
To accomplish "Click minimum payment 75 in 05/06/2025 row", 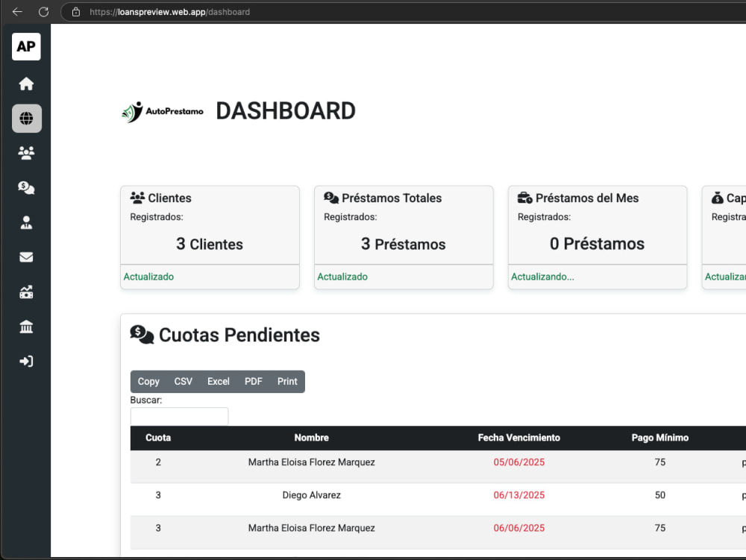I will [x=660, y=462].
